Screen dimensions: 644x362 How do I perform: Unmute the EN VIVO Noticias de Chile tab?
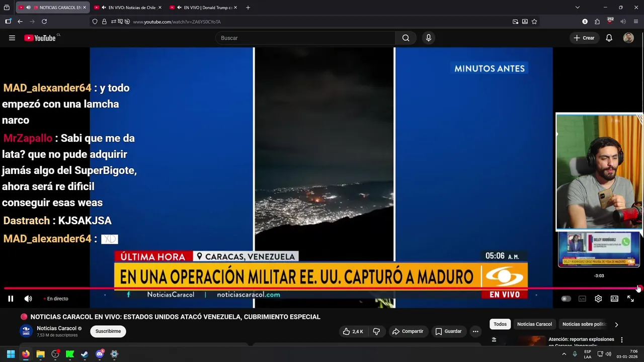(x=104, y=8)
